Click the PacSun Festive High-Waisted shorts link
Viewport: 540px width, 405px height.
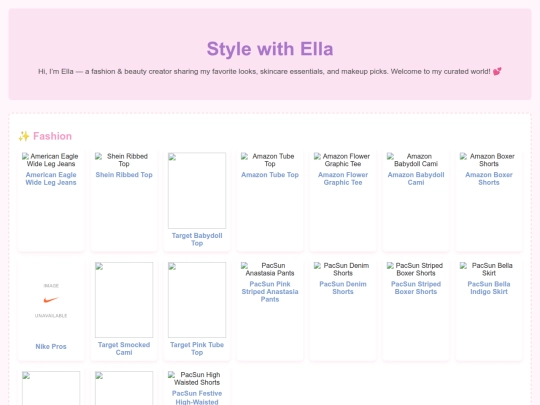pos(197,397)
